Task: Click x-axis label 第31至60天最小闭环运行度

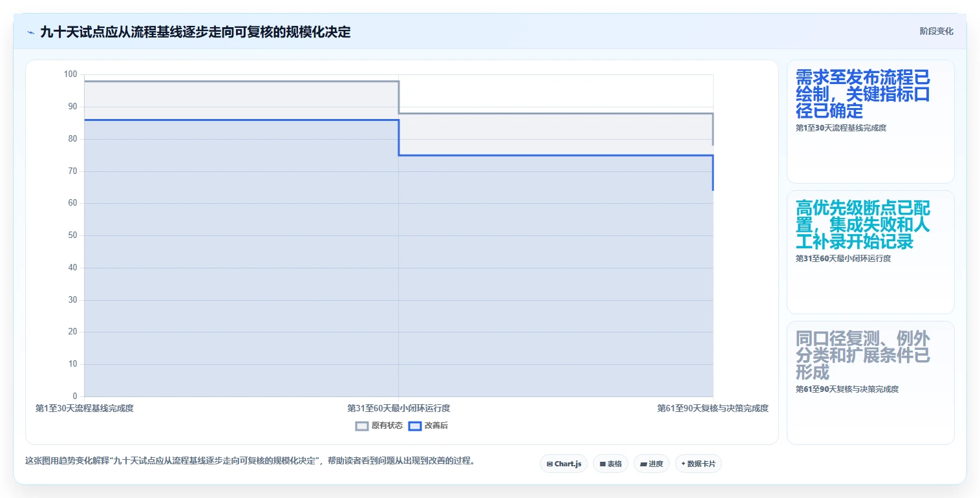Action: (x=398, y=408)
